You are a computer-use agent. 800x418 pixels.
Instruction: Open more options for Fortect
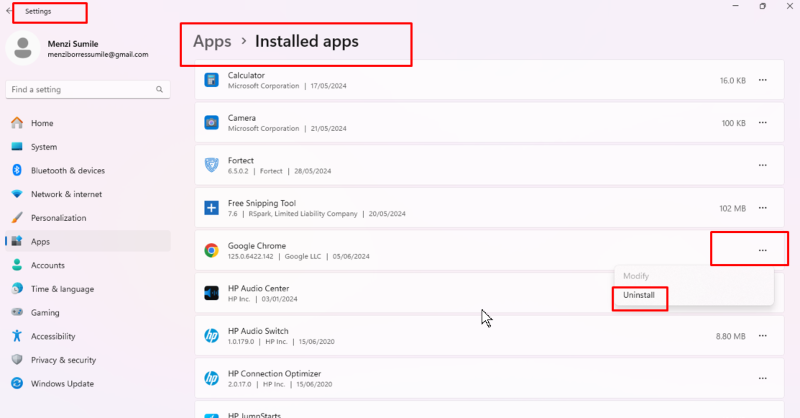click(762, 165)
